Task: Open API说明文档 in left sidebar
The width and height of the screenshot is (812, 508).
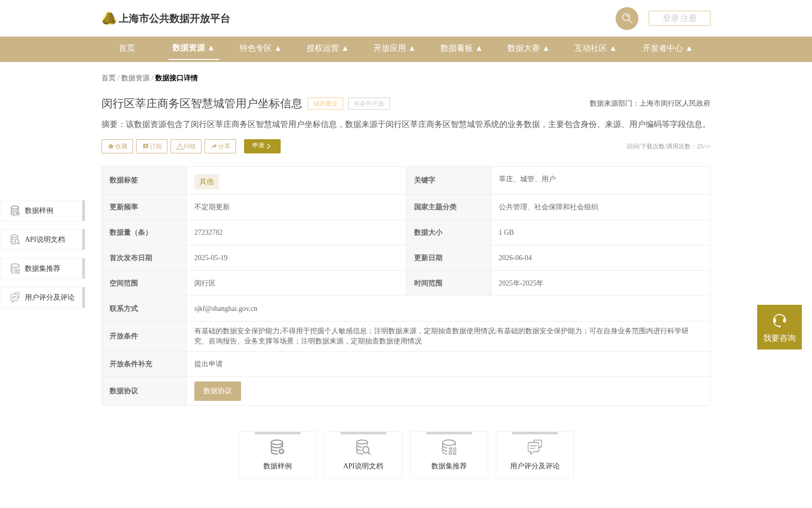Action: pos(42,240)
